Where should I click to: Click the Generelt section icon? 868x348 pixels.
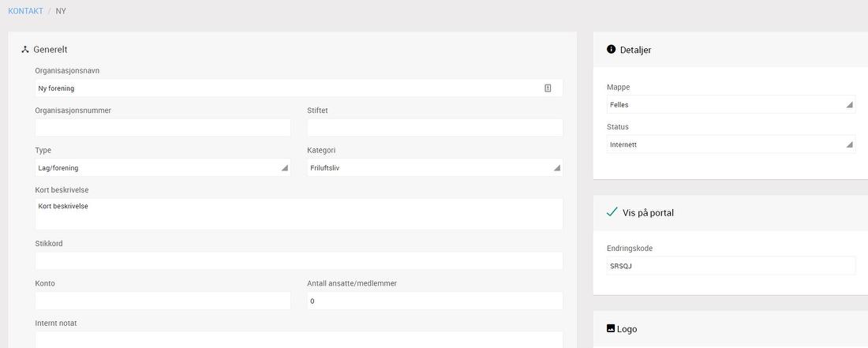25,50
